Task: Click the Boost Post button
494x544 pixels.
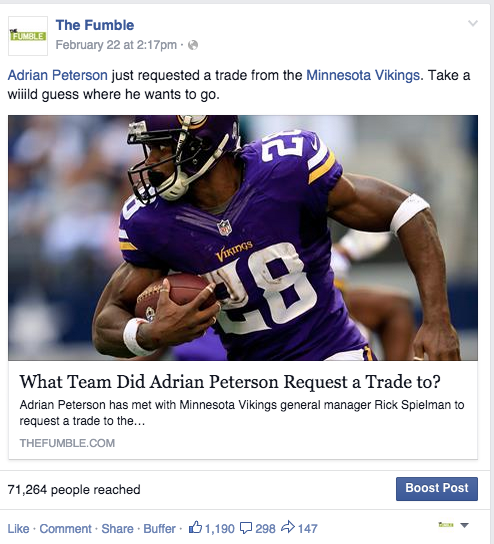Action: pos(437,488)
